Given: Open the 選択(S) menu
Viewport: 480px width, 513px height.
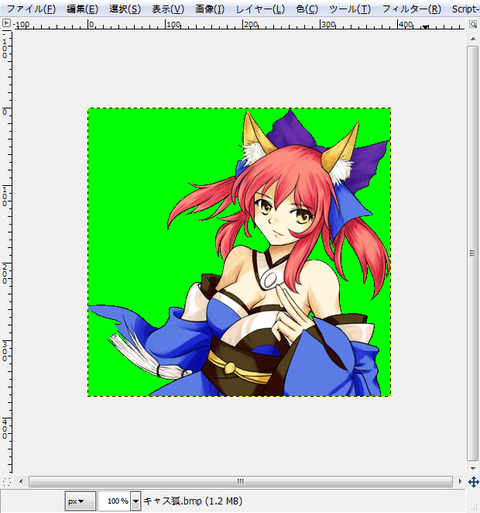Looking at the screenshot, I should pos(125,9).
